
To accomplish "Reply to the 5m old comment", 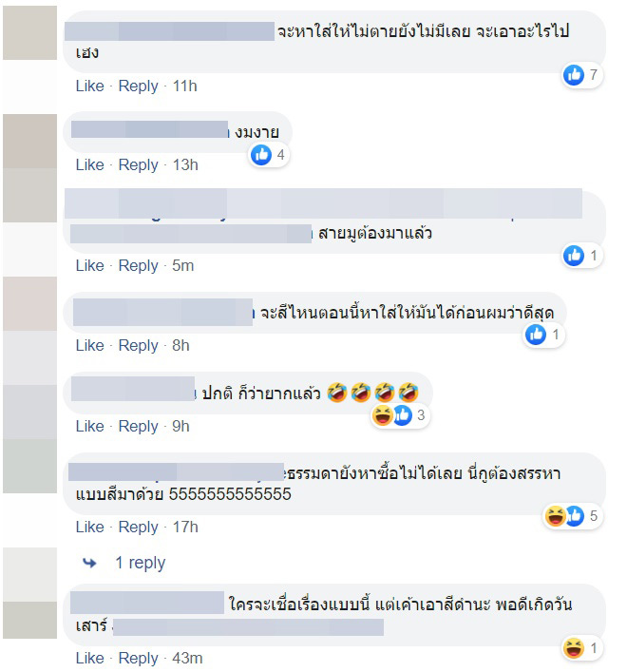I will (x=139, y=266).
